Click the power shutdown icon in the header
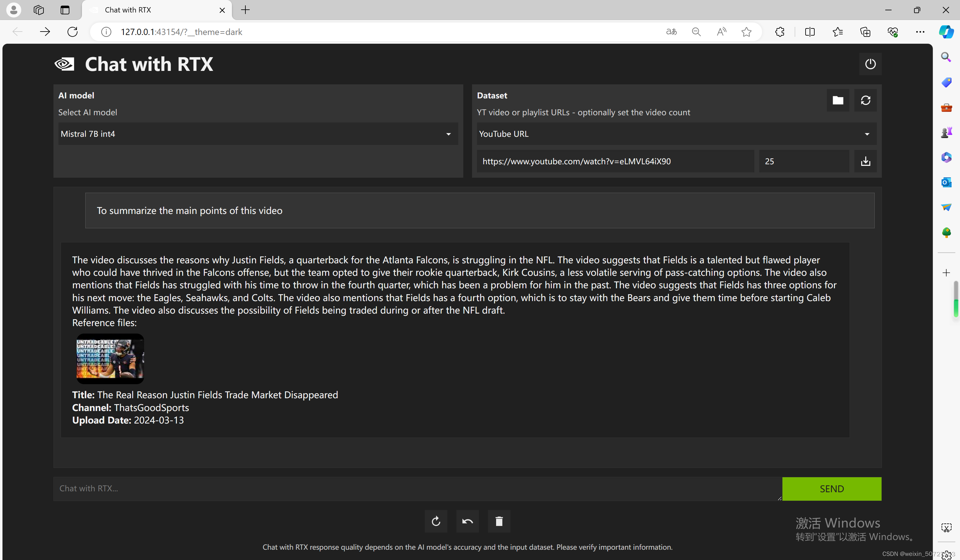This screenshot has width=960, height=560. click(x=870, y=64)
